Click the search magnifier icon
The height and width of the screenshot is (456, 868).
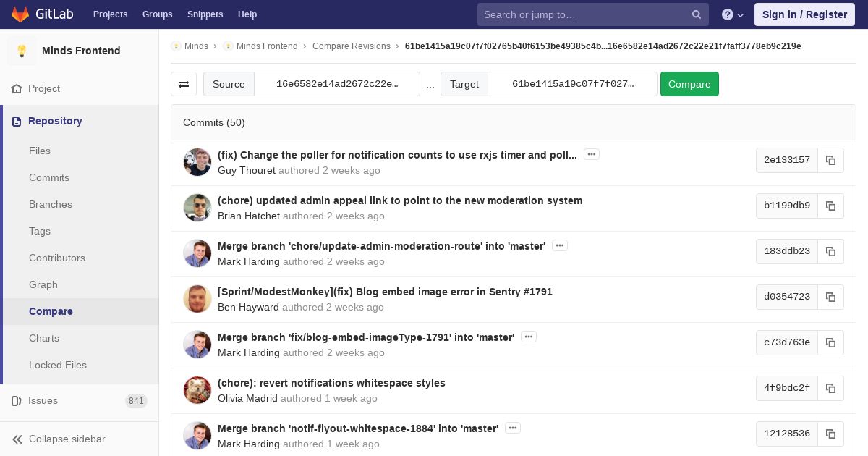(x=697, y=14)
